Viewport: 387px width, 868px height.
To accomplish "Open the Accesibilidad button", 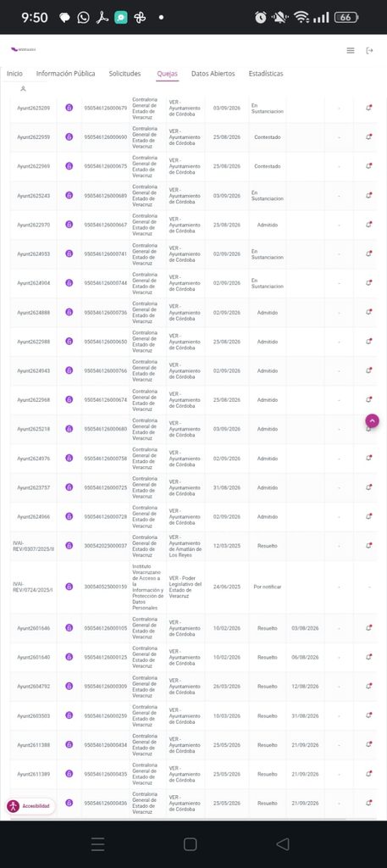I will click(x=30, y=806).
